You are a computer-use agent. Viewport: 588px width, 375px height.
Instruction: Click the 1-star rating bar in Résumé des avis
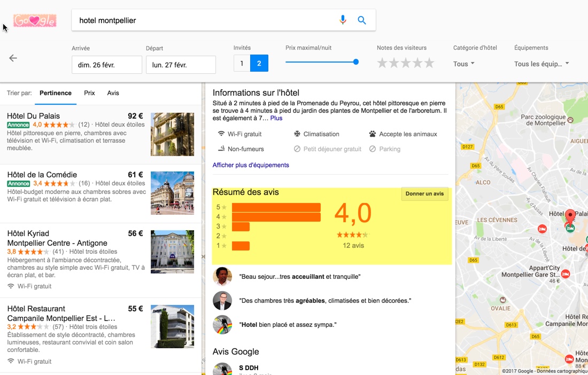[x=241, y=246]
